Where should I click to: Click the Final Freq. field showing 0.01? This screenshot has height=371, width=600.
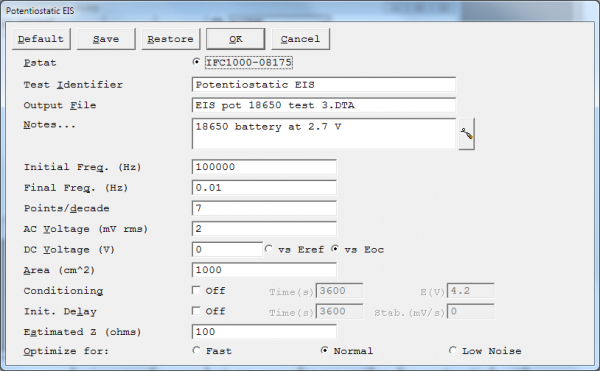click(x=264, y=188)
